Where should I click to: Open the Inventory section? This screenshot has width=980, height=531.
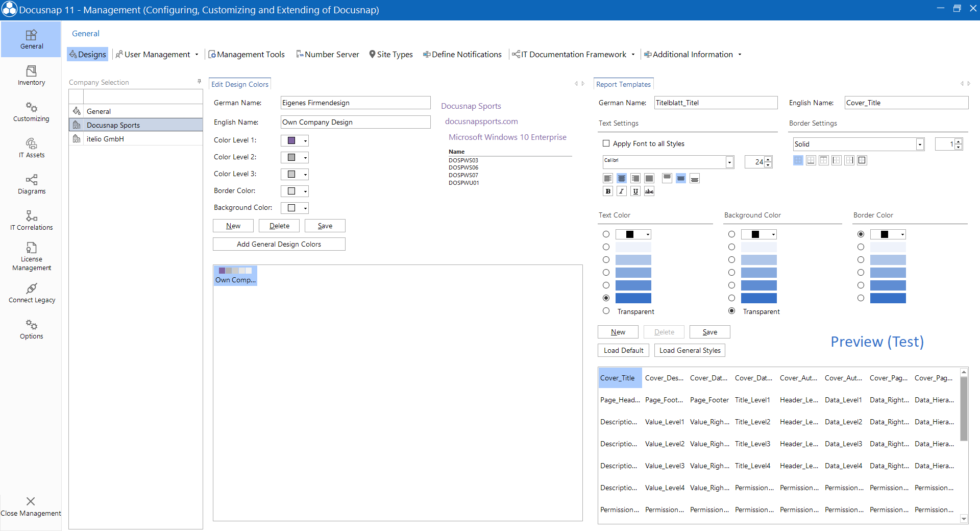click(31, 76)
